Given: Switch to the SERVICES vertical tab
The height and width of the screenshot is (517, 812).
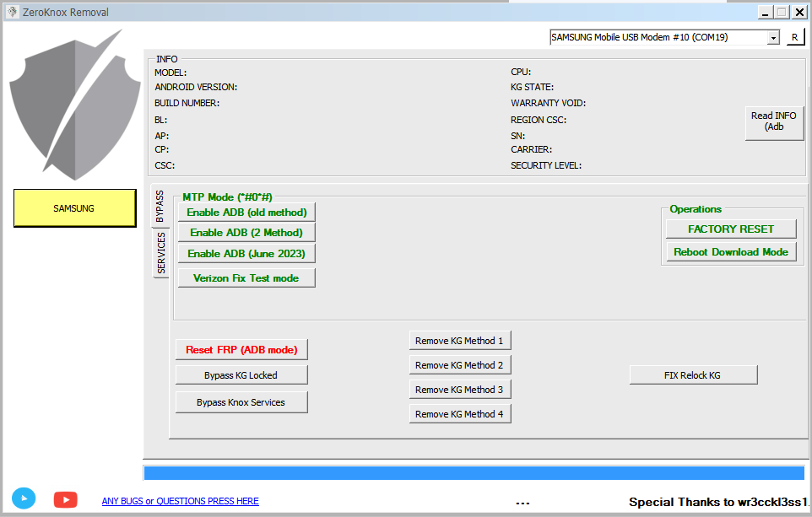Looking at the screenshot, I should 161,252.
